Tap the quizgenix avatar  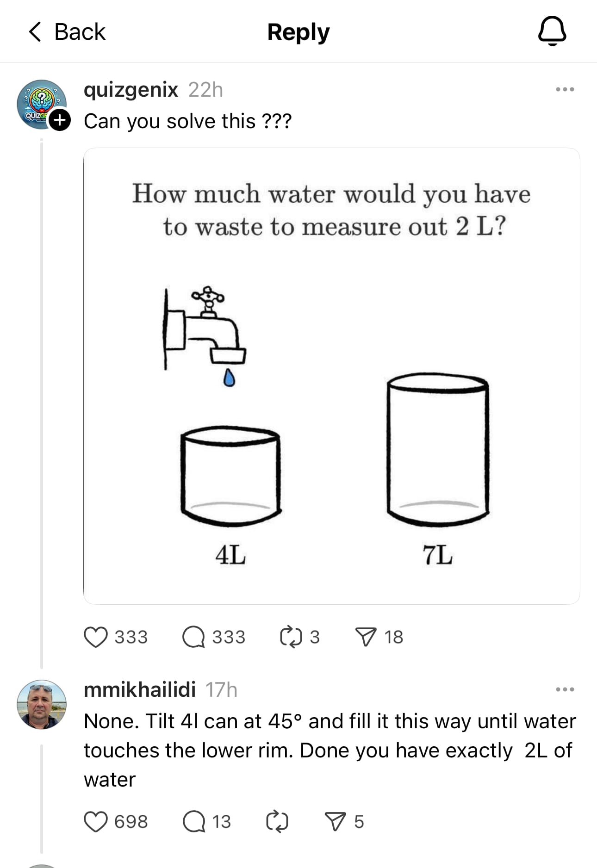(39, 103)
